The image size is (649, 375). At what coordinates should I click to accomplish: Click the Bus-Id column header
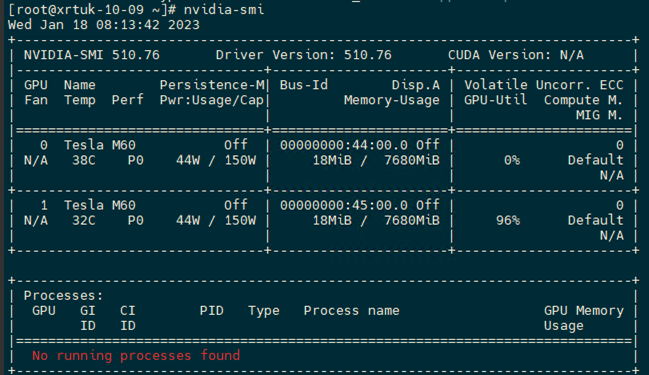303,85
